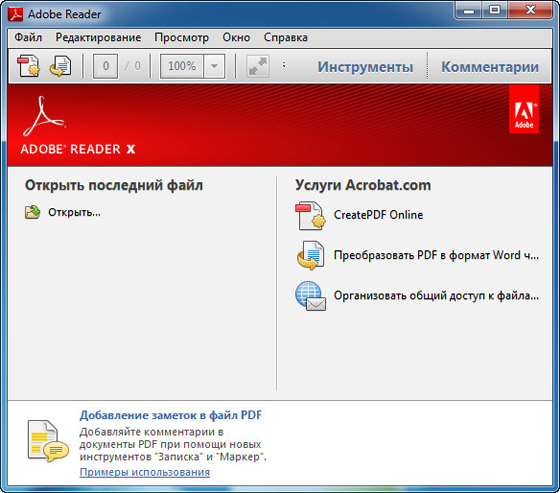Open the Комментарии panel
560x493 pixels.
[490, 67]
